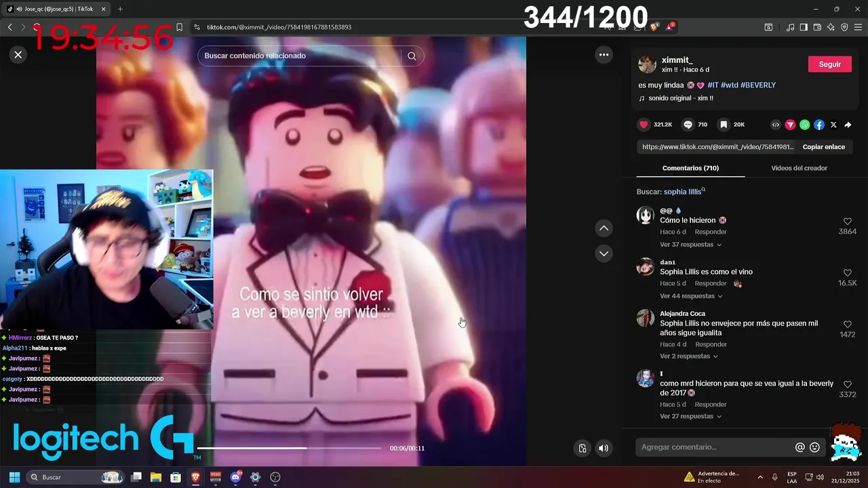Send video to friends via red arrow icon
This screenshot has height=488, width=868.
(790, 125)
